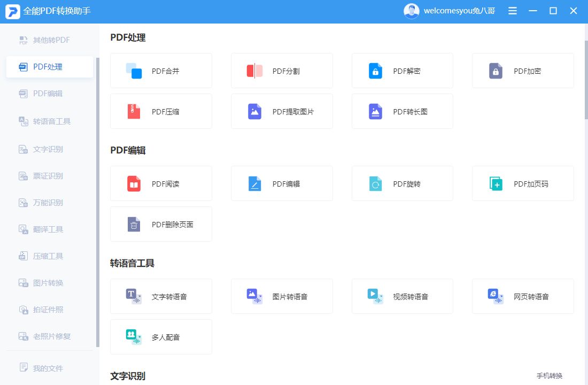Switch to 其他转PDF sidebar item
Image resolution: width=588 pixels, height=385 pixels.
50,40
